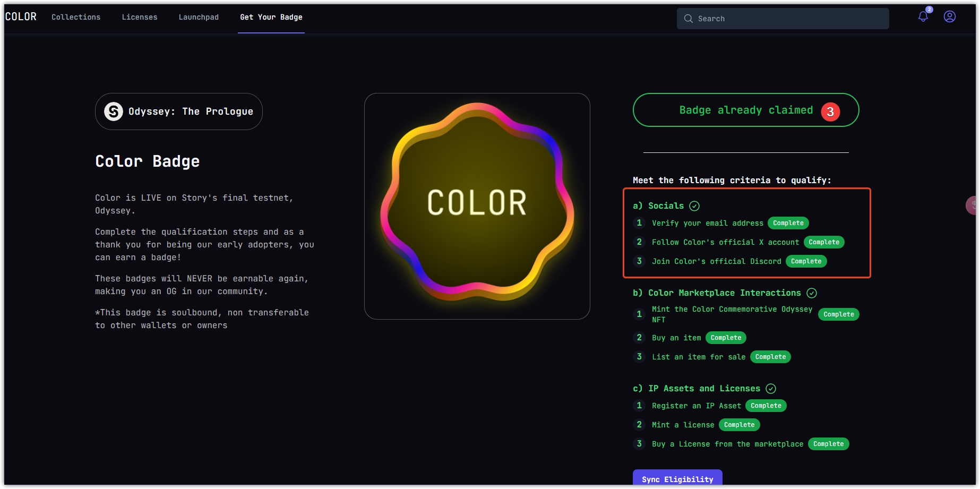The height and width of the screenshot is (489, 980).
Task: Open the user profile icon
Action: coord(950,16)
